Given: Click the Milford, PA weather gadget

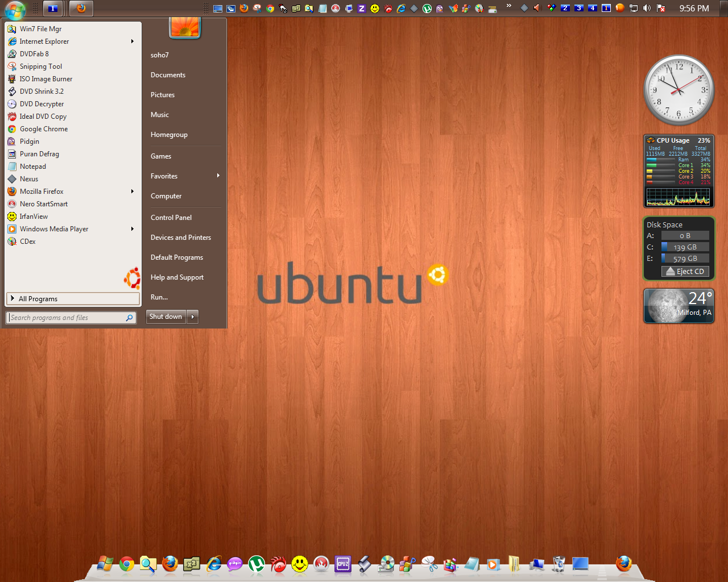Looking at the screenshot, I should [x=679, y=306].
